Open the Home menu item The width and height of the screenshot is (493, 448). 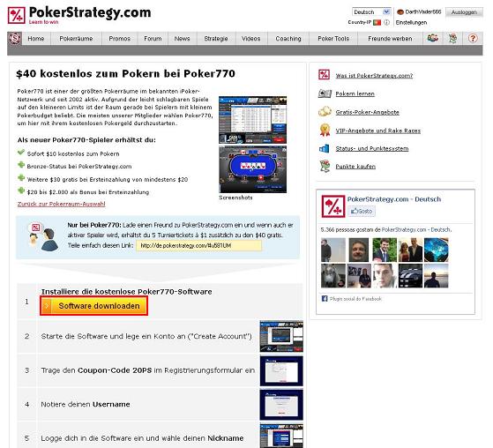(x=36, y=38)
